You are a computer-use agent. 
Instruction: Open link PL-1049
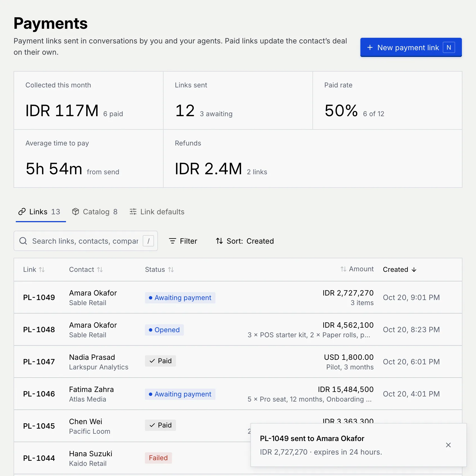click(x=39, y=297)
